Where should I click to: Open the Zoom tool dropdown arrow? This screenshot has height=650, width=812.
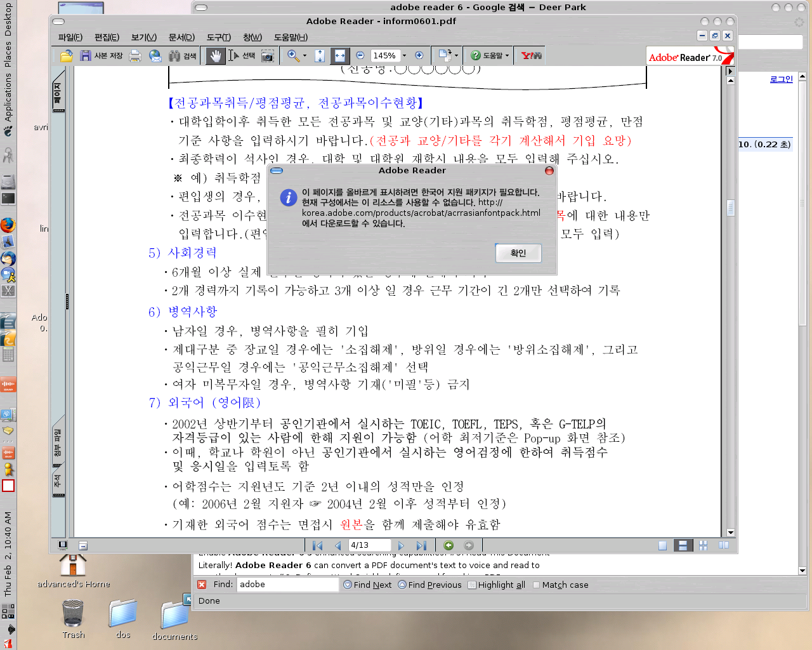(305, 56)
